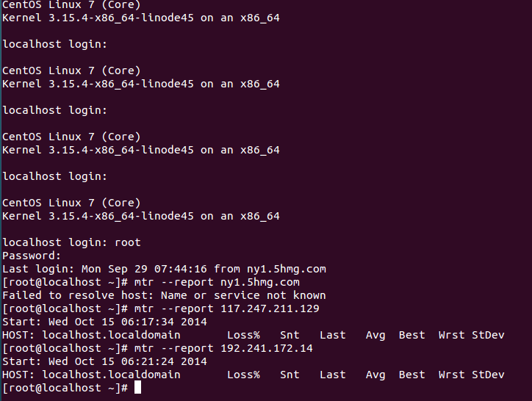Click the word mtr before 192.241.172.14
Viewport: 532px width, 401px height.
click(x=144, y=348)
